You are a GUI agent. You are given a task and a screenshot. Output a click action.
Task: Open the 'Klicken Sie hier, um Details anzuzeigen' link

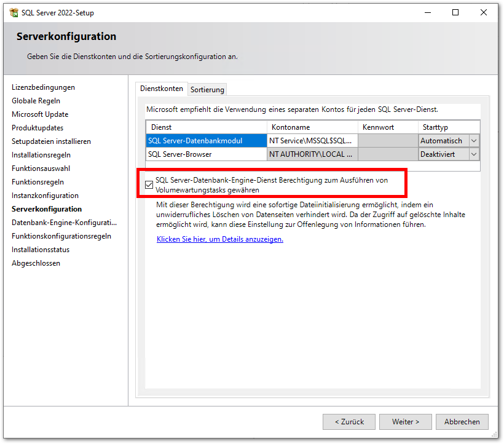coord(220,239)
